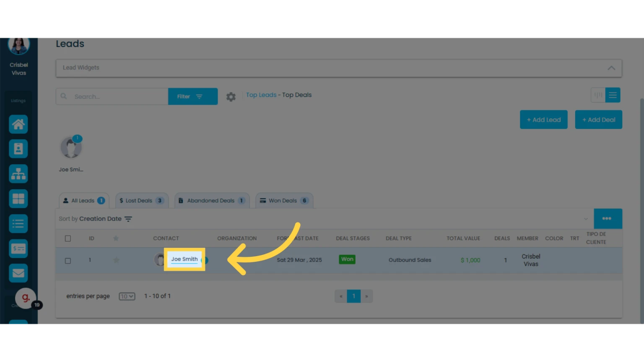Collapse the Lead Widgets panel
The image size is (644, 362).
pyautogui.click(x=611, y=68)
